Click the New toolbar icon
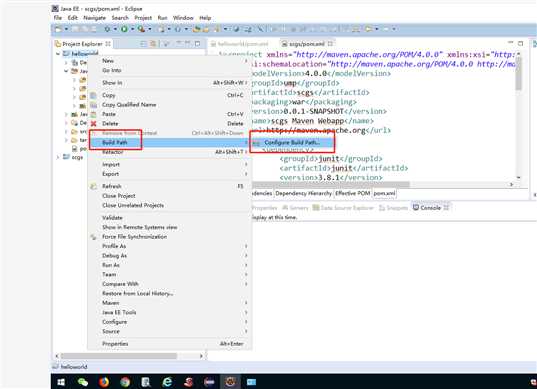 tap(59, 29)
